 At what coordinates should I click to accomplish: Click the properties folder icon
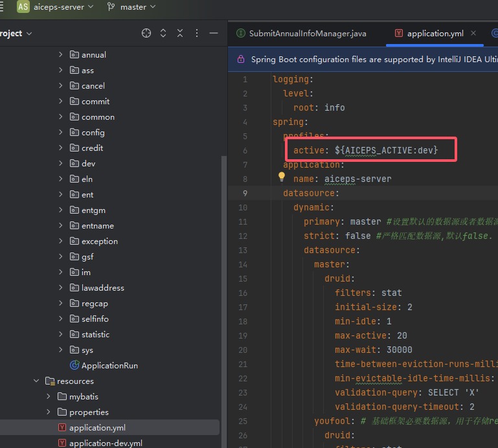pyautogui.click(x=62, y=412)
